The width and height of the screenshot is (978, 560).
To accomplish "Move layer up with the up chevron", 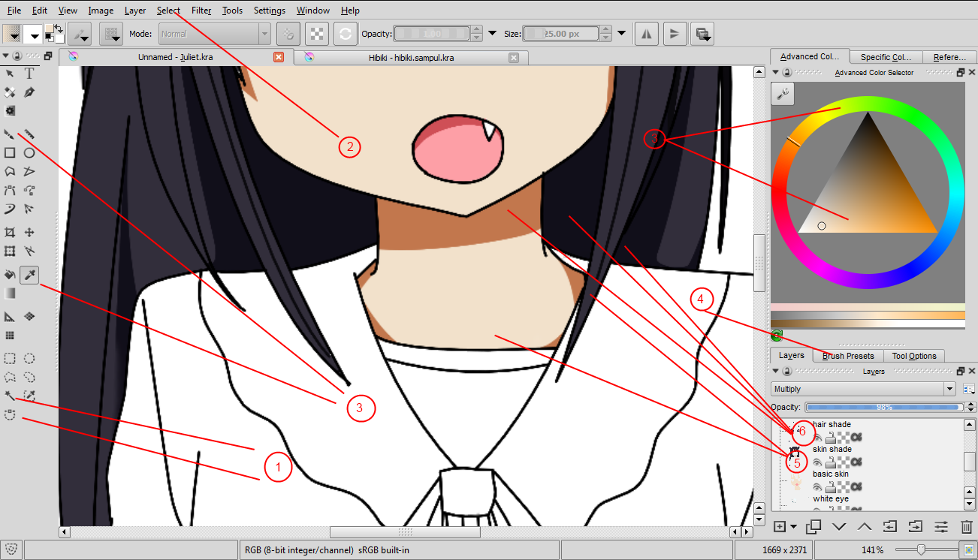I will pyautogui.click(x=865, y=527).
